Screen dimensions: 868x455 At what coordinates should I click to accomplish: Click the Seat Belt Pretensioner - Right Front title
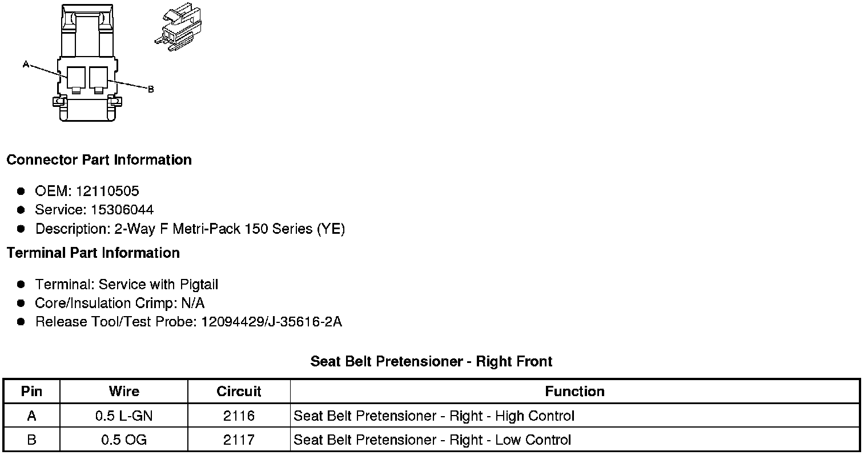pos(431,361)
